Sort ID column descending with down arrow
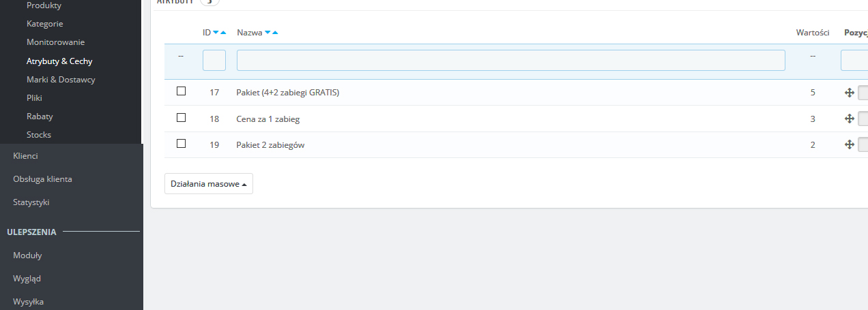Viewport: 868px width, 310px height. (x=216, y=33)
